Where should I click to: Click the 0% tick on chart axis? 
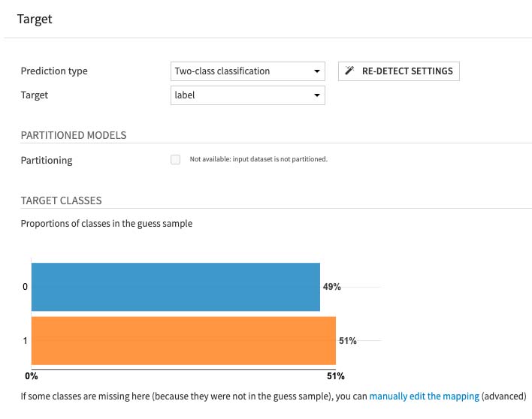[32, 375]
